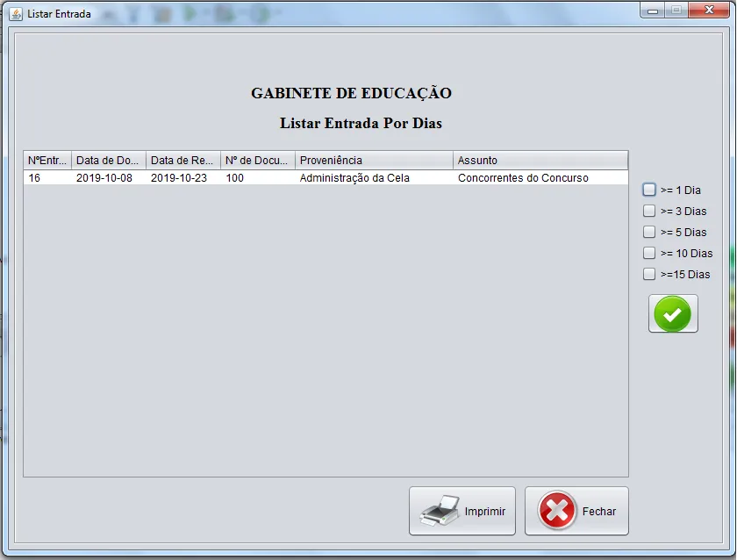This screenshot has width=737, height=560.
Task: Sort by the Proveniência column header
Action: tap(374, 161)
